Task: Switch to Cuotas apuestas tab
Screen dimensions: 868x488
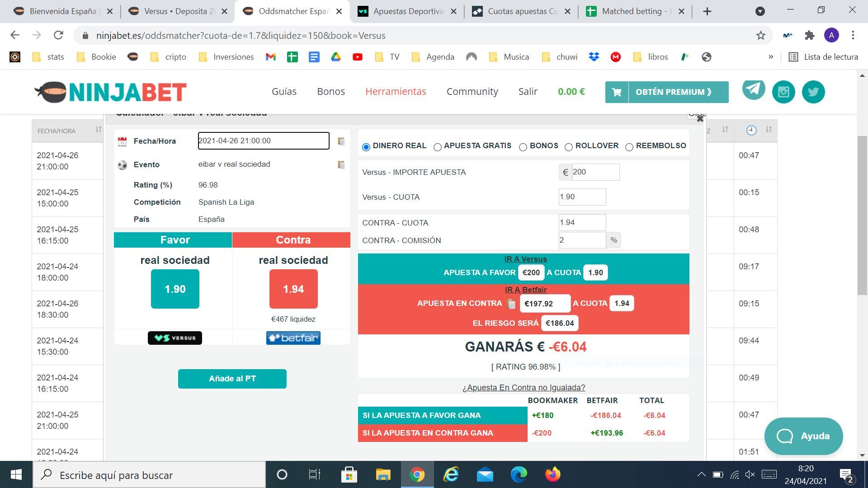Action: (520, 11)
